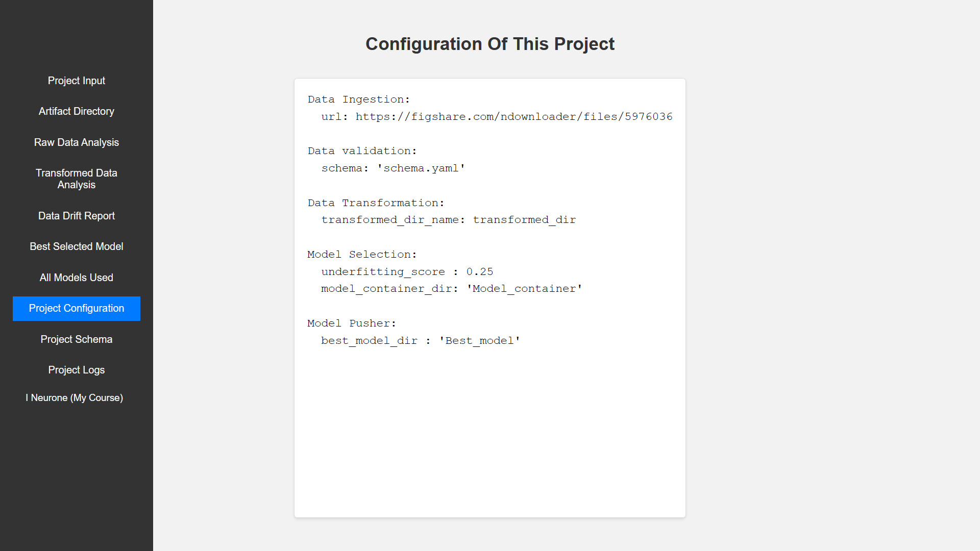Screen dimensions: 980x551
Task: Open the Data Drift Report
Action: (x=76, y=216)
